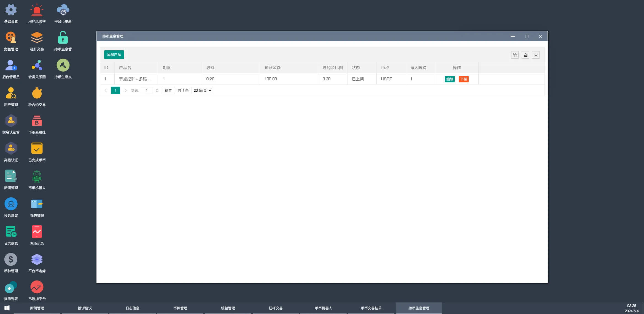This screenshot has width=644, height=314.
Task: Click the green 编辑 button in row 1
Action: (450, 79)
